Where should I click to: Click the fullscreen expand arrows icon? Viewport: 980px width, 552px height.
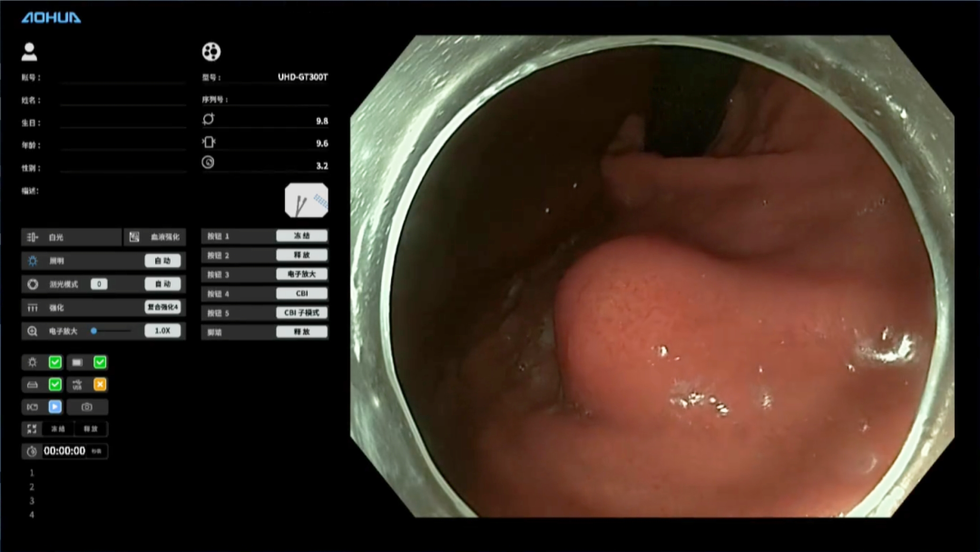(x=32, y=429)
